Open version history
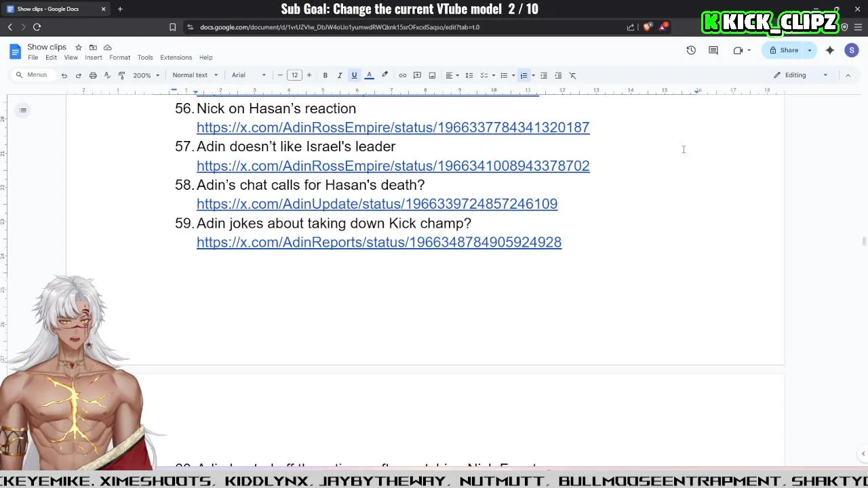This screenshot has height=488, width=868. coord(691,50)
